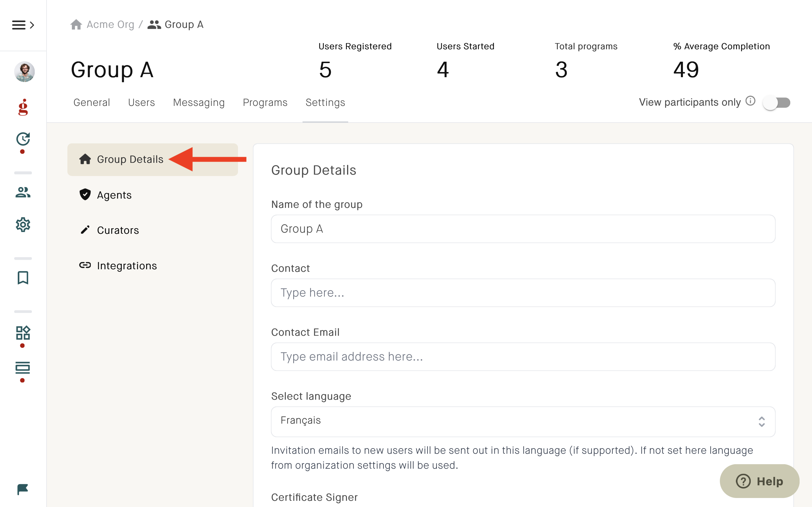This screenshot has height=507, width=812.
Task: Switch to the Users tab
Action: pos(141,102)
